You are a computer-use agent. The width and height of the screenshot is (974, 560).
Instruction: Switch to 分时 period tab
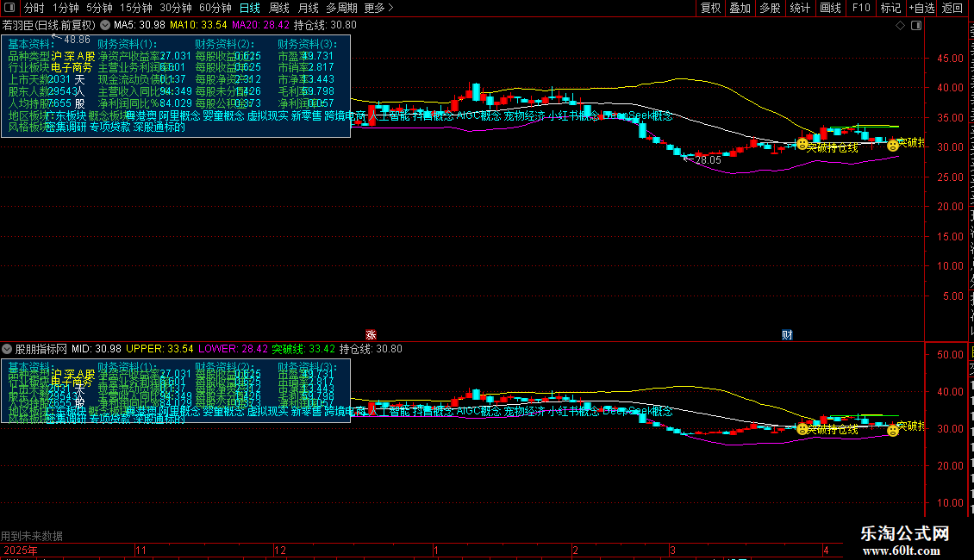pos(34,8)
